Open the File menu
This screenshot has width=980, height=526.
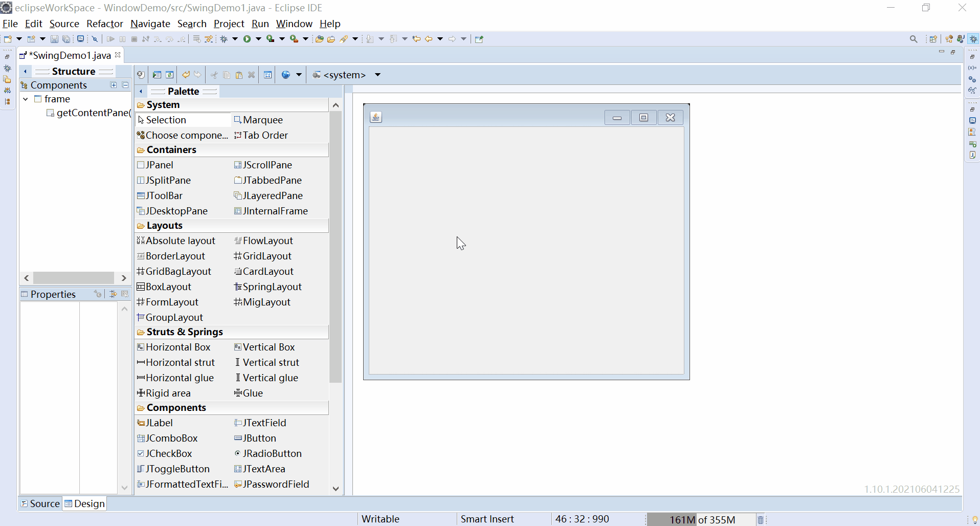coord(10,24)
